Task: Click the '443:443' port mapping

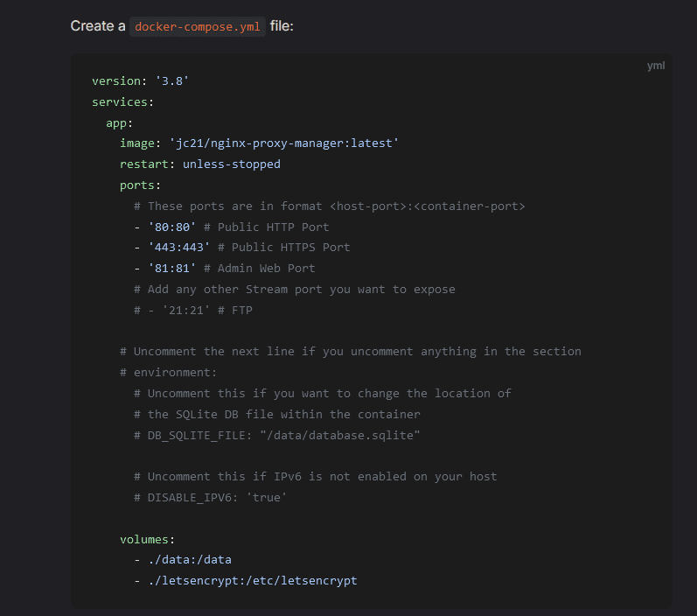Action: coord(179,248)
